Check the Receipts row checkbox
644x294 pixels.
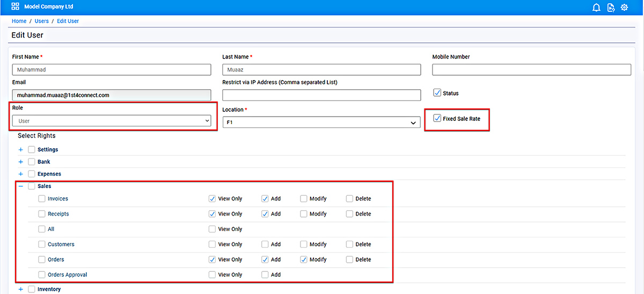tap(42, 214)
